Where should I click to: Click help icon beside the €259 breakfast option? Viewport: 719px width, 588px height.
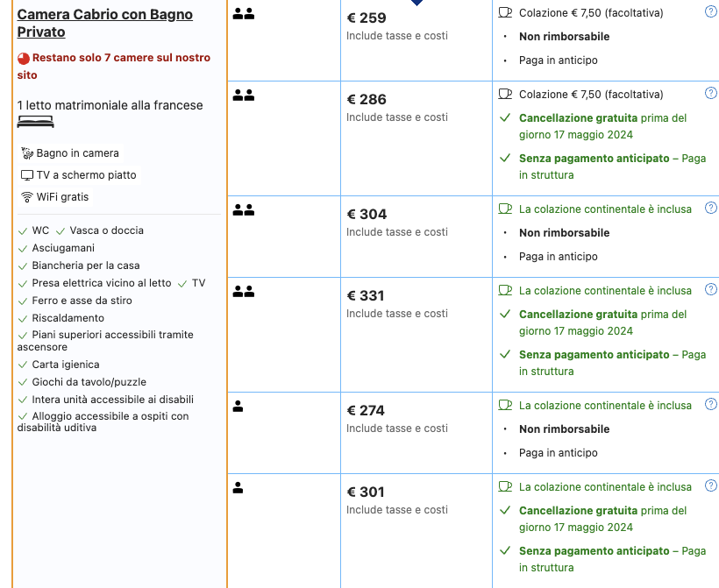[710, 12]
